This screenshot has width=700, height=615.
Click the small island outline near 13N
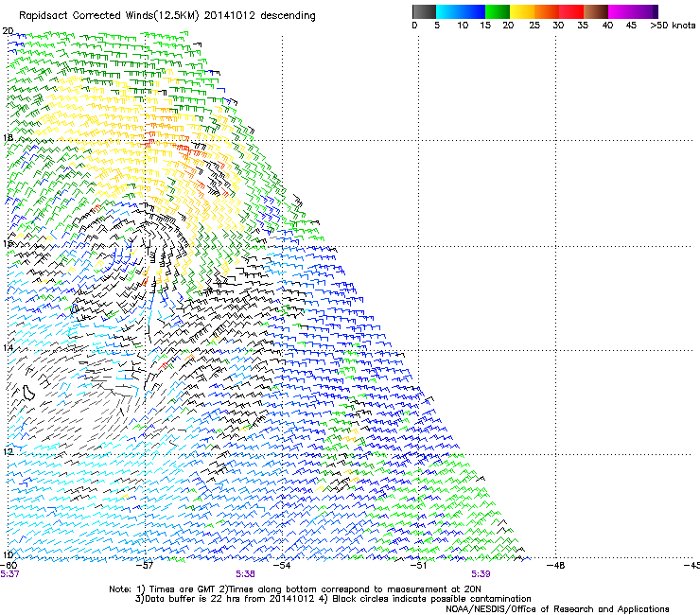[28, 393]
